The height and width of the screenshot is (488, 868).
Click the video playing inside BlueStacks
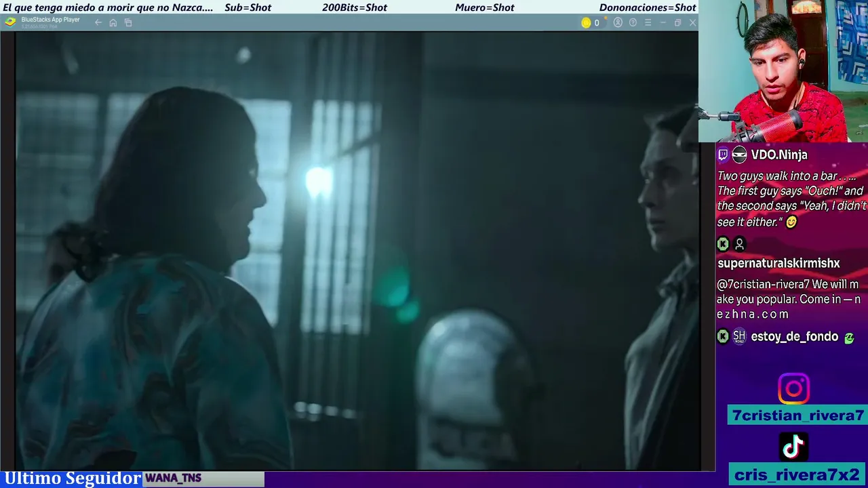click(x=357, y=251)
